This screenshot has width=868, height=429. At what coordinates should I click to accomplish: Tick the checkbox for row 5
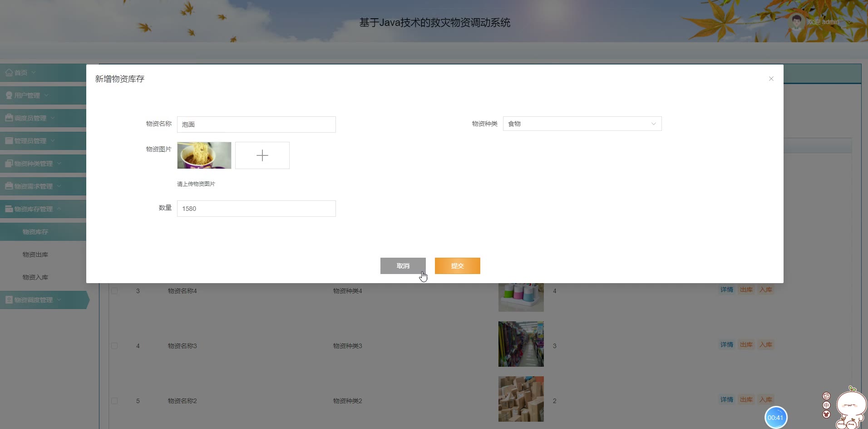(114, 401)
